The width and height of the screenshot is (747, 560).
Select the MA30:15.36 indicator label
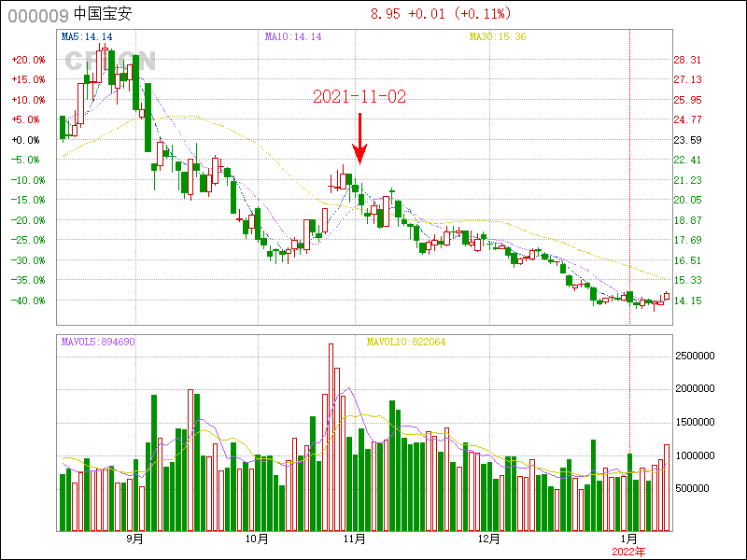pyautogui.click(x=497, y=36)
